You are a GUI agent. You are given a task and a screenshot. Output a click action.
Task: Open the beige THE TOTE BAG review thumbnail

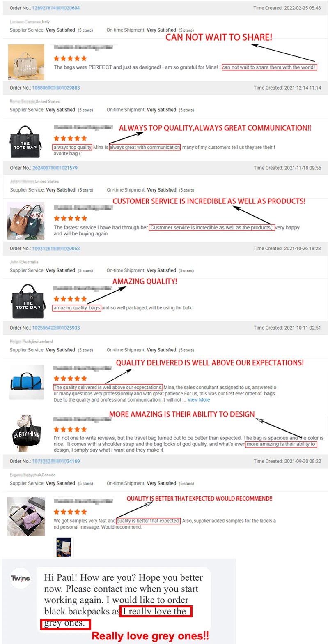pos(26,62)
